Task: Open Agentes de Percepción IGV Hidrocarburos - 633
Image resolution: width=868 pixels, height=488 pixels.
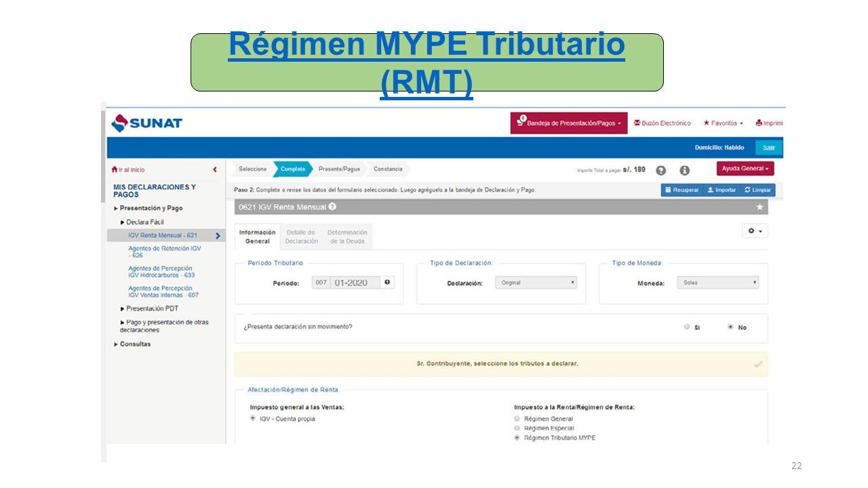Action: tap(161, 272)
